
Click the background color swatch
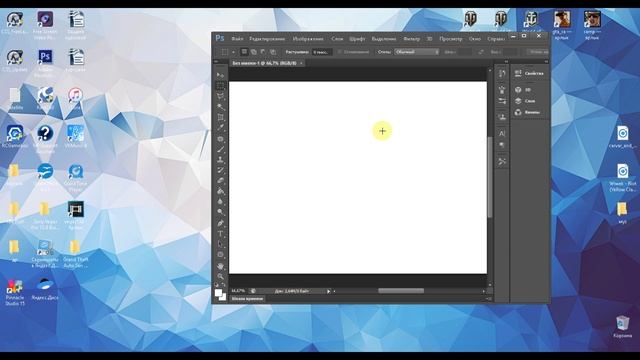[222, 297]
